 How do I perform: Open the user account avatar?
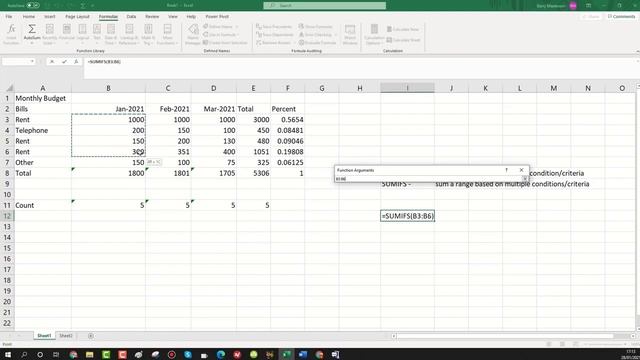click(573, 6)
